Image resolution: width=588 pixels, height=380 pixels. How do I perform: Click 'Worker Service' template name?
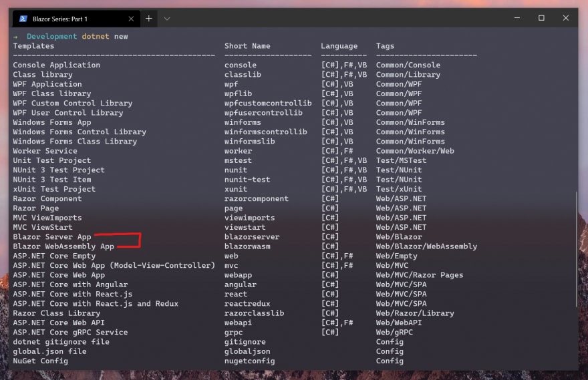pos(45,151)
